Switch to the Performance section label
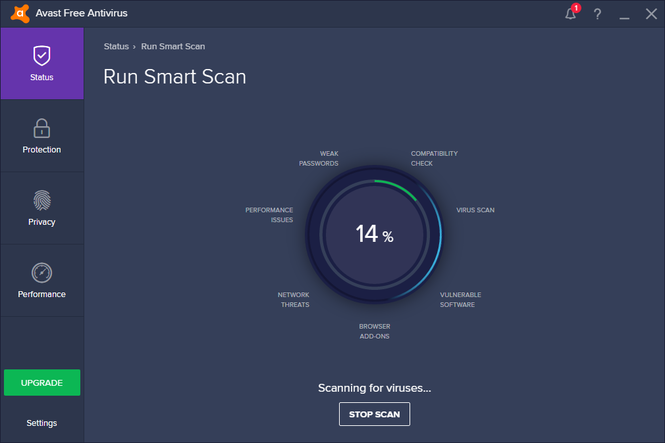665x443 pixels. click(42, 294)
